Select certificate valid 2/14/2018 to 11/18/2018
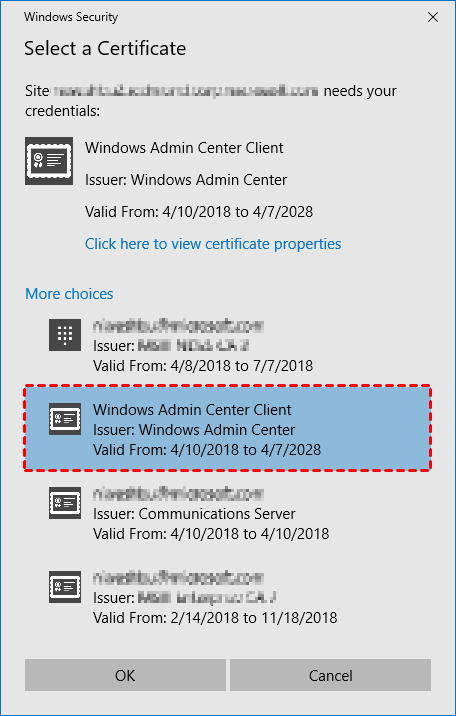The height and width of the screenshot is (716, 456). pos(227,597)
